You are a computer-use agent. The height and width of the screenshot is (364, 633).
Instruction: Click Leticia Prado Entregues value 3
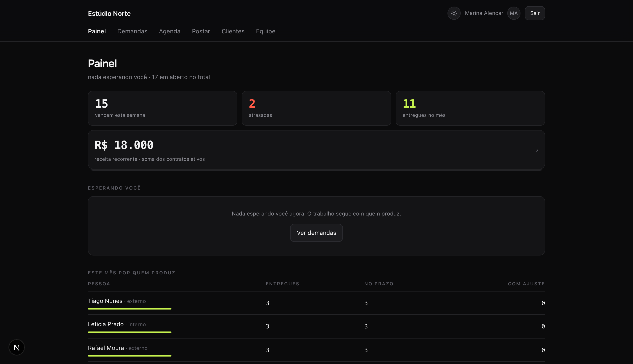(x=267, y=326)
